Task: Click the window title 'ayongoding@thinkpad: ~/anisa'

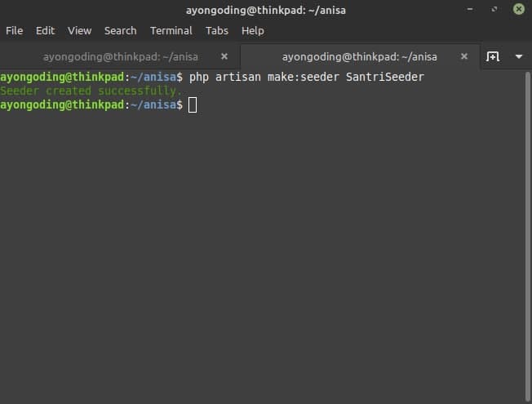Action: (266, 10)
